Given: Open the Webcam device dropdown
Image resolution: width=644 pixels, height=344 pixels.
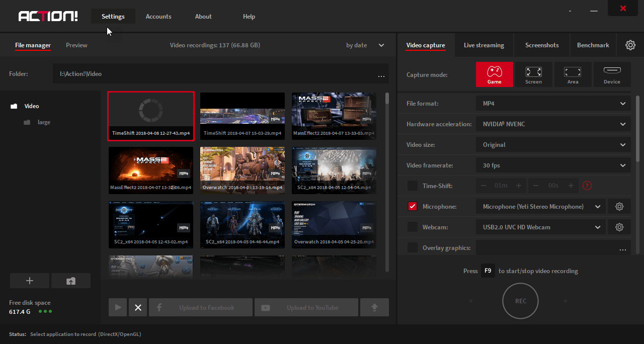Looking at the screenshot, I should click(x=540, y=227).
